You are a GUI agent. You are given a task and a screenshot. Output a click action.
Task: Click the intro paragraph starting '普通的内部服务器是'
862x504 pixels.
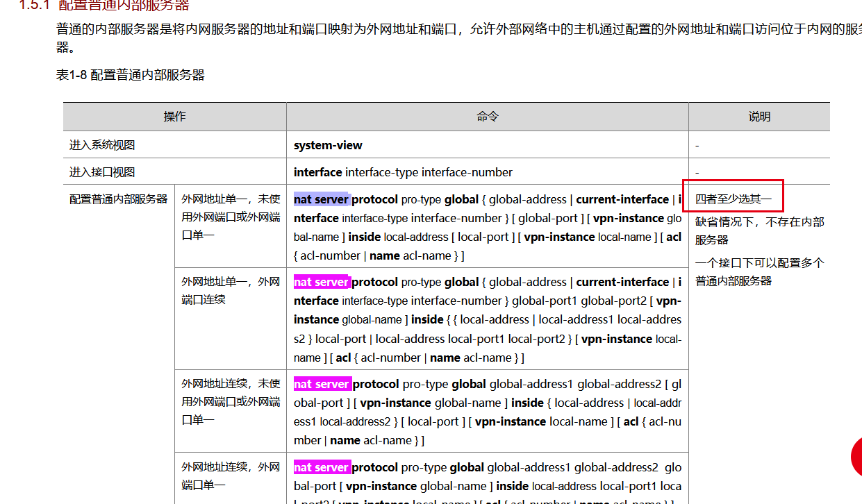(x=458, y=38)
